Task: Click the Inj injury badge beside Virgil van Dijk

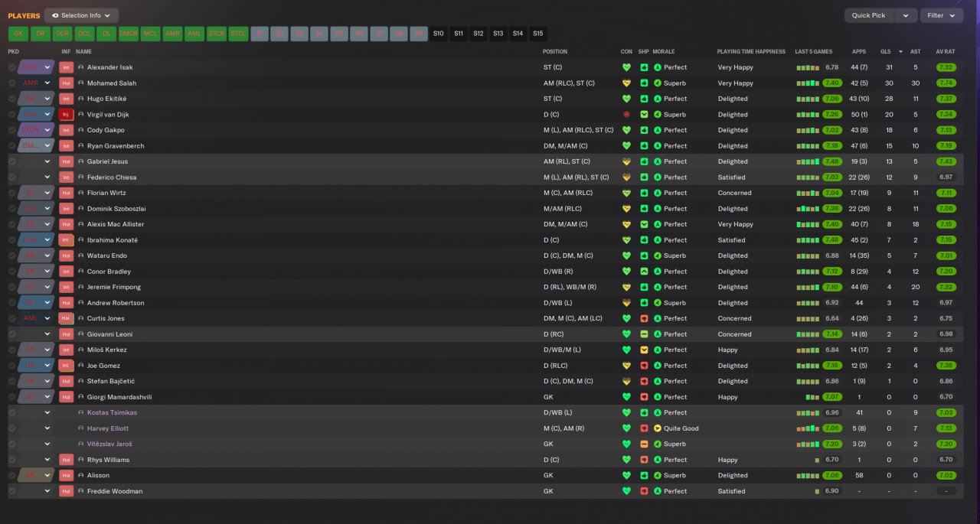Action: point(66,115)
